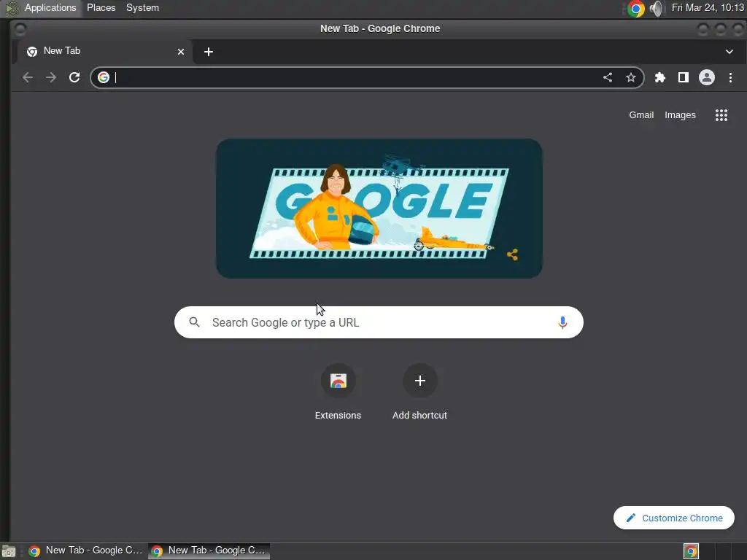Screen dimensions: 747x560
Task: Click the volume speaker icon
Action: [x=657, y=9]
